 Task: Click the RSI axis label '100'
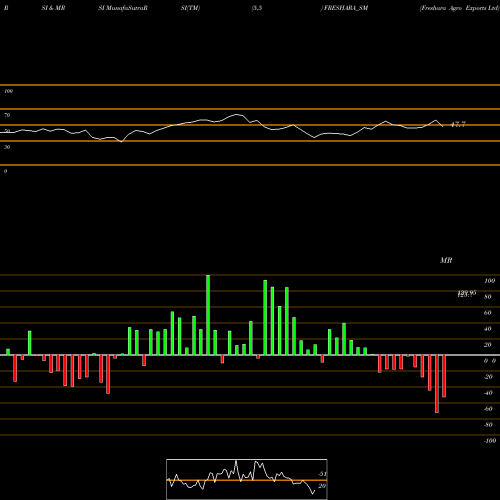pyautogui.click(x=8, y=91)
